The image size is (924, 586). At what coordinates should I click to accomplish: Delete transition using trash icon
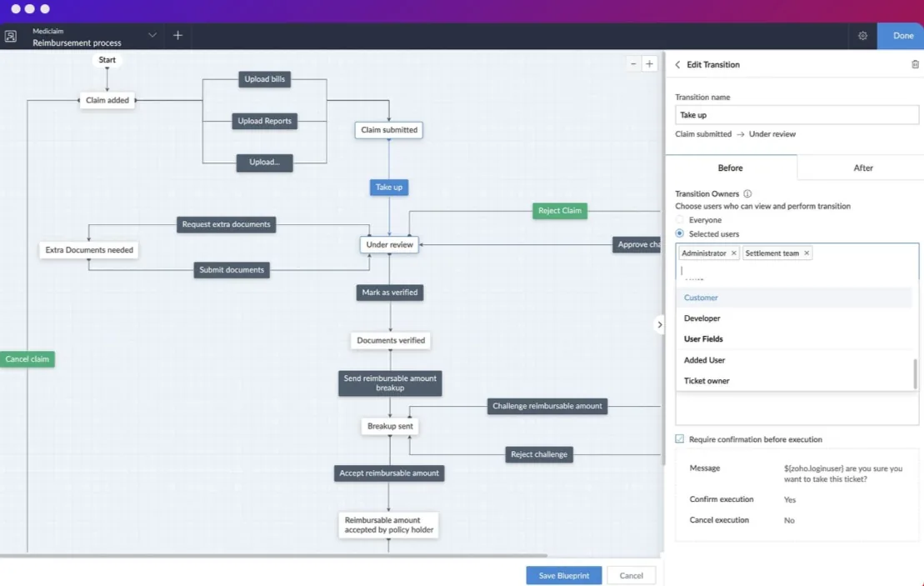915,64
